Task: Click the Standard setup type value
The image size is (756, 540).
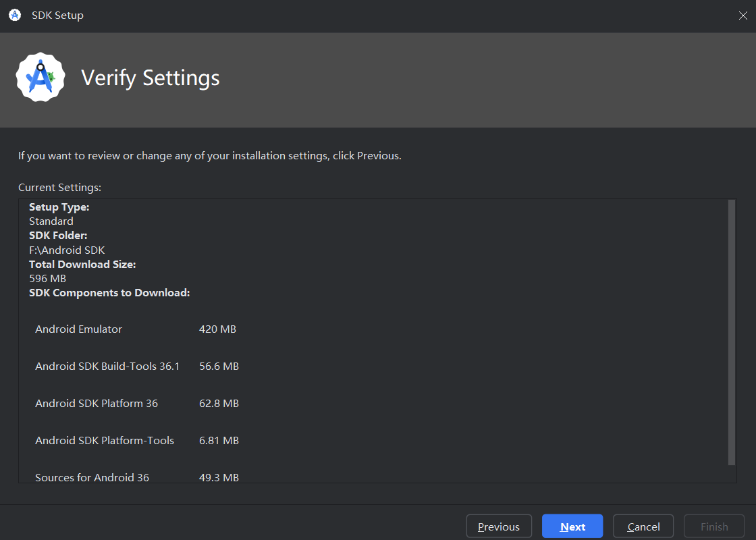Action: 51,221
